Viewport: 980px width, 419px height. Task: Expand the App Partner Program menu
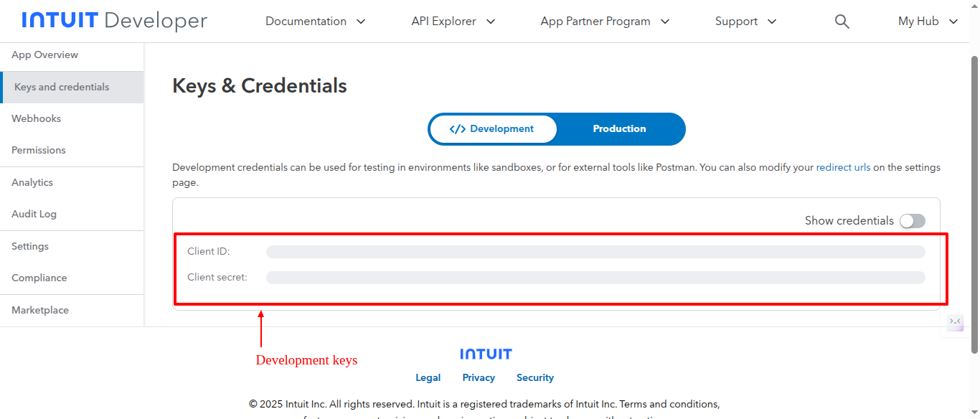[604, 22]
